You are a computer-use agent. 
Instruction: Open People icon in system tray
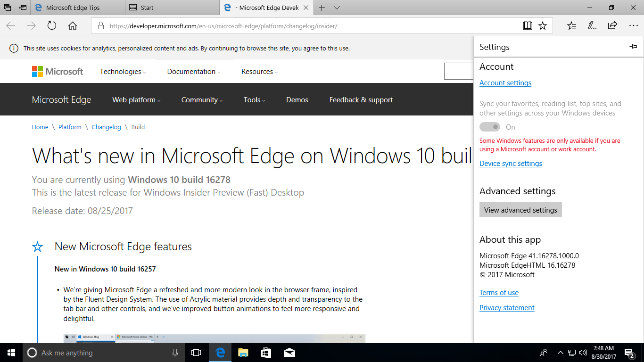tap(544, 353)
